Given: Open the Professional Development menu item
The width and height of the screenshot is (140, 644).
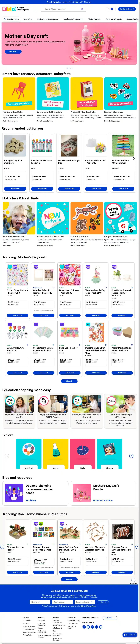Looking at the screenshot, I should (x=48, y=19).
